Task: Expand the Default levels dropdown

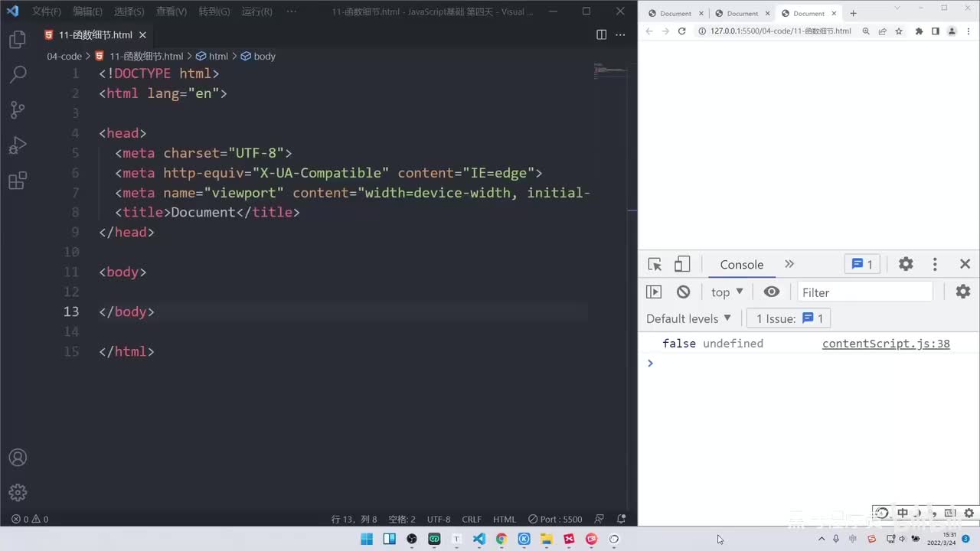Action: click(x=689, y=318)
